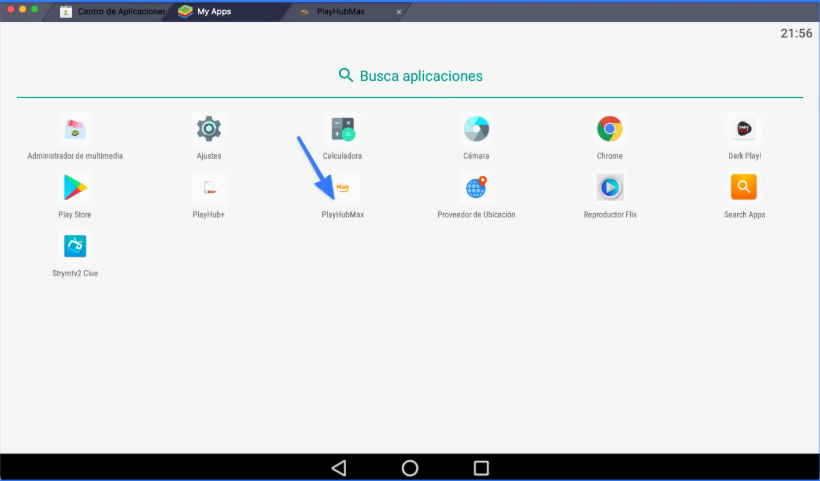Open the Search Apps icon
The width and height of the screenshot is (820, 481).
744,187
